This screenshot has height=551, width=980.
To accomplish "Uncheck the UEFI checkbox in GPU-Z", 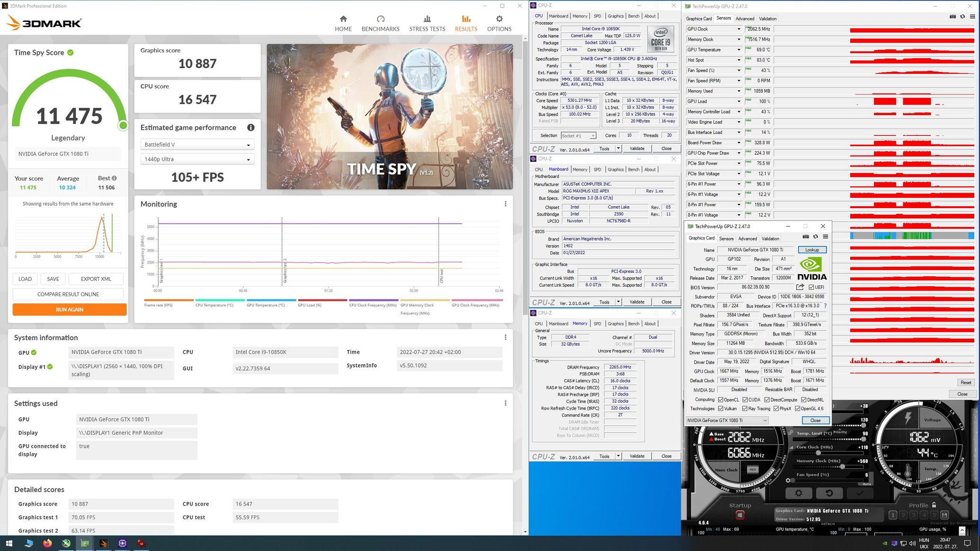I will point(812,287).
